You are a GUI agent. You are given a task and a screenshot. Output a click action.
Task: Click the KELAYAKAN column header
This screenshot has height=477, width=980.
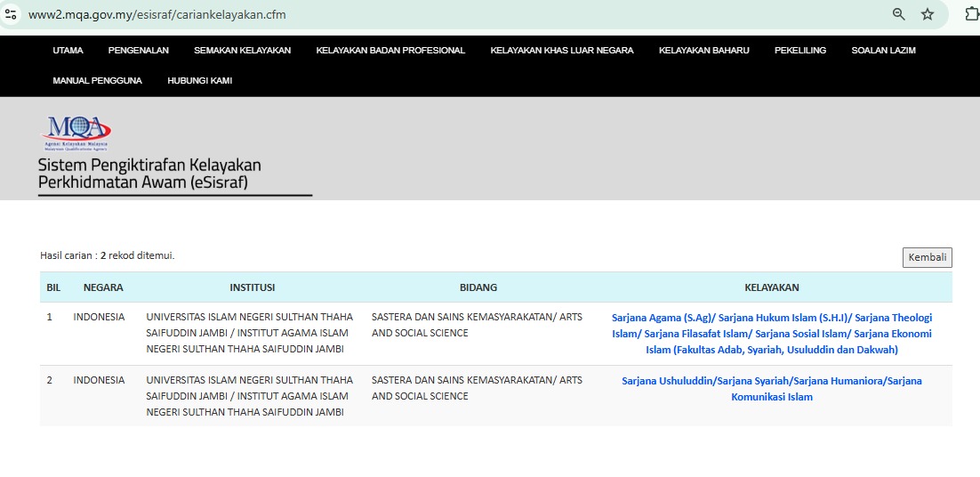tap(771, 287)
